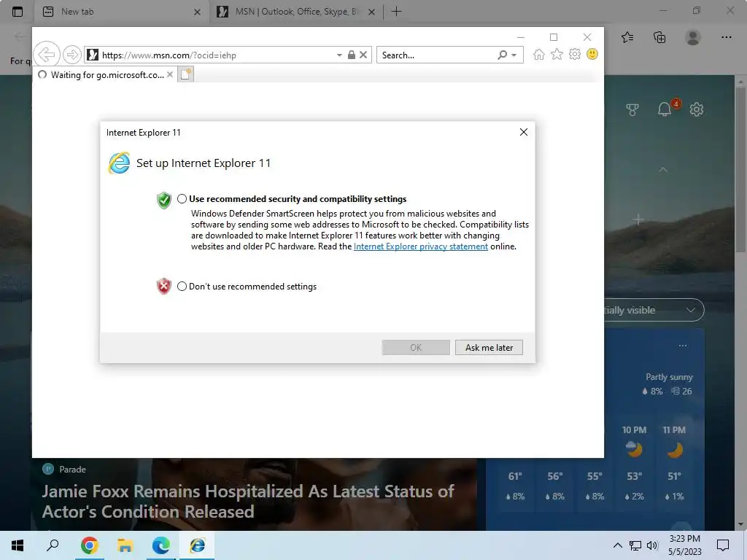This screenshot has height=560, width=747.
Task: Close the Edge New tab
Action: (x=197, y=12)
